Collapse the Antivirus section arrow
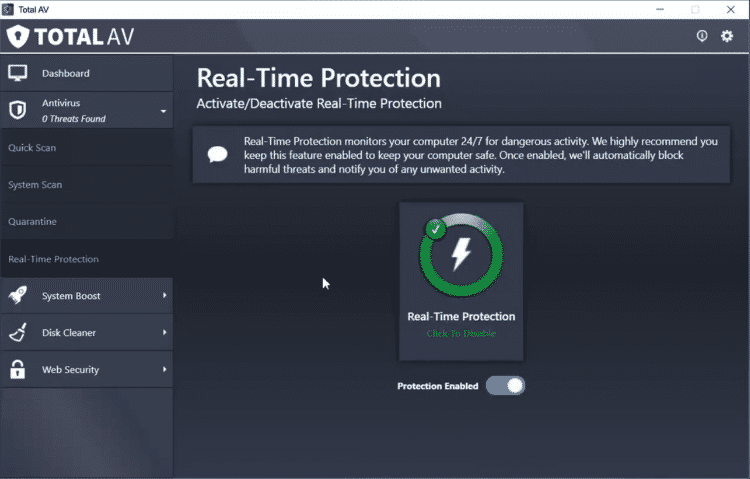Image resolution: width=750 pixels, height=479 pixels. pyautogui.click(x=163, y=111)
